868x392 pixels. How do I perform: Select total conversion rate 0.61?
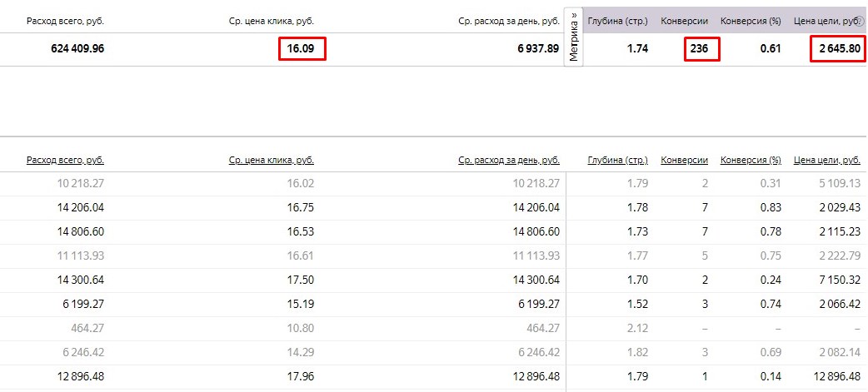771,48
